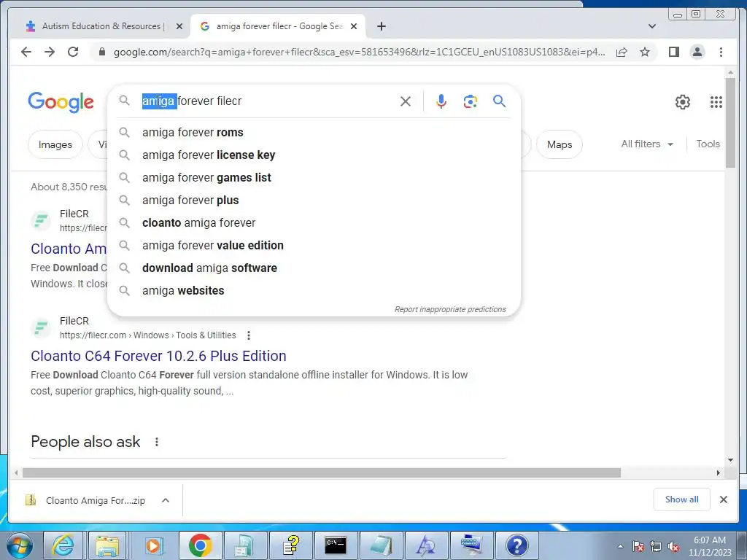Image resolution: width=747 pixels, height=560 pixels.
Task: Click the muted volume tray icon
Action: (673, 547)
